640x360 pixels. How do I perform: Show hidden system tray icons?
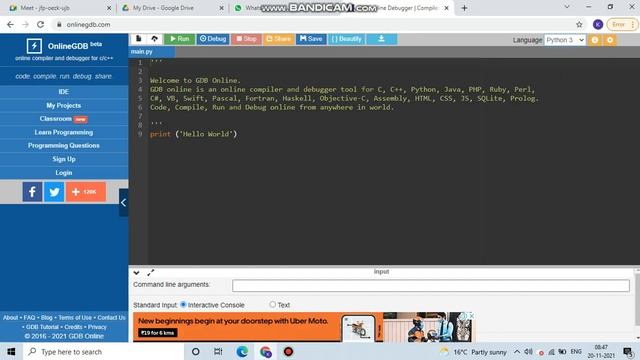click(517, 351)
